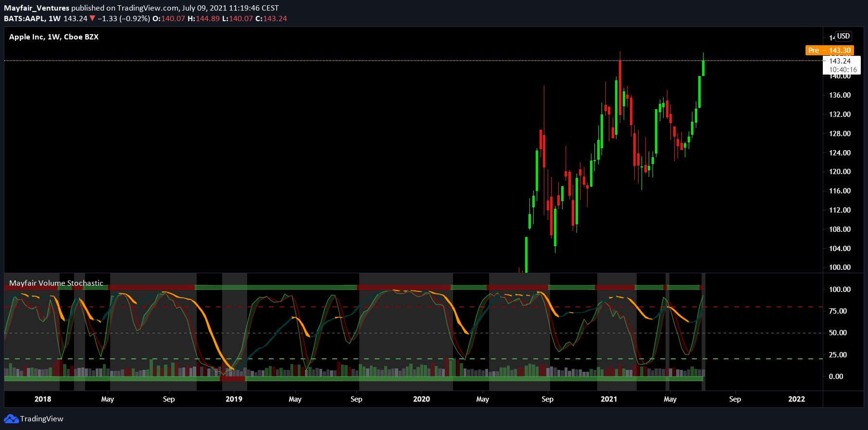Viewport: 868px width, 430px height.
Task: Click the close value C:143.24
Action: pyautogui.click(x=271, y=19)
